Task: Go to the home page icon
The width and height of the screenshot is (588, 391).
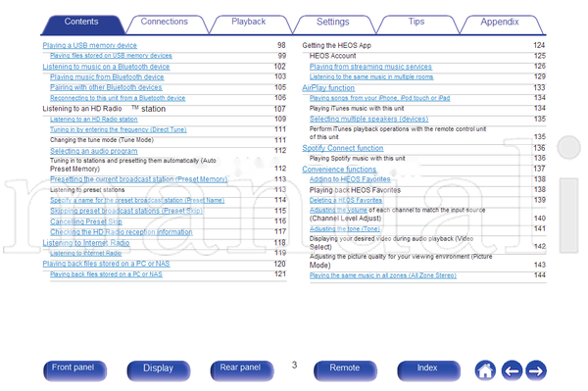Action: click(x=485, y=370)
